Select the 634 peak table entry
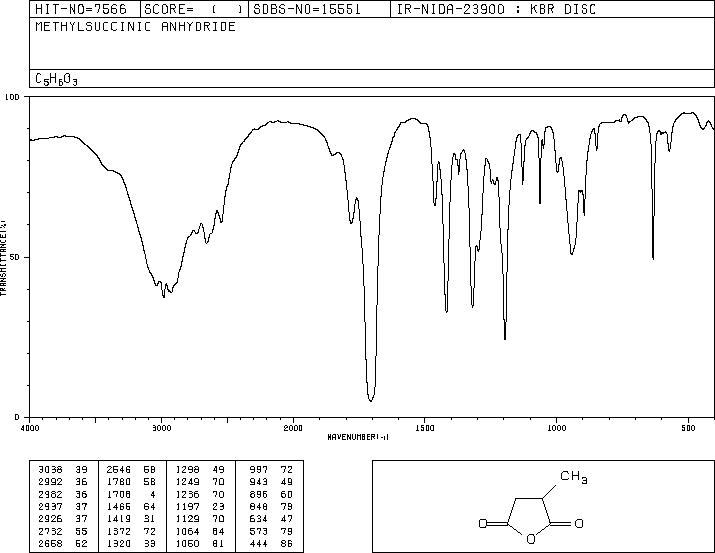This screenshot has width=715, height=553. pos(259,519)
